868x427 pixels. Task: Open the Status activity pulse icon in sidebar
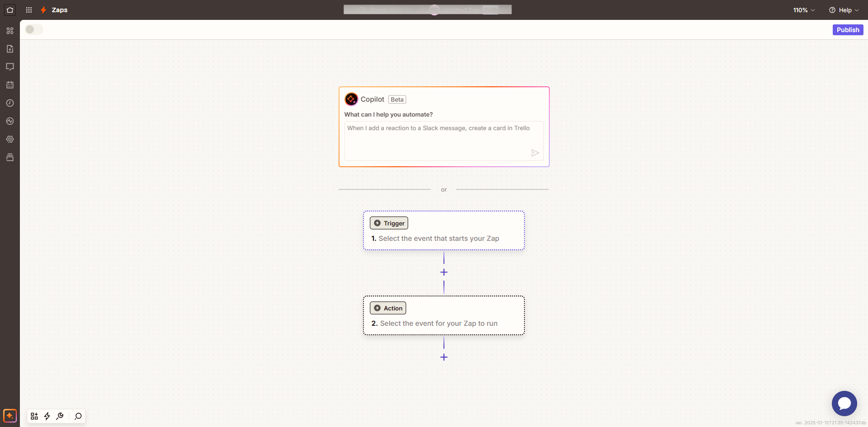click(10, 121)
